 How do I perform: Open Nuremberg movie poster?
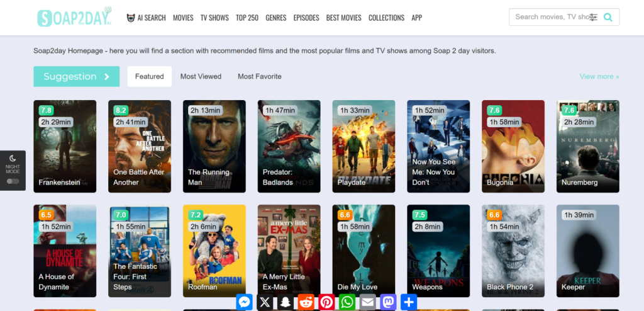point(588,147)
